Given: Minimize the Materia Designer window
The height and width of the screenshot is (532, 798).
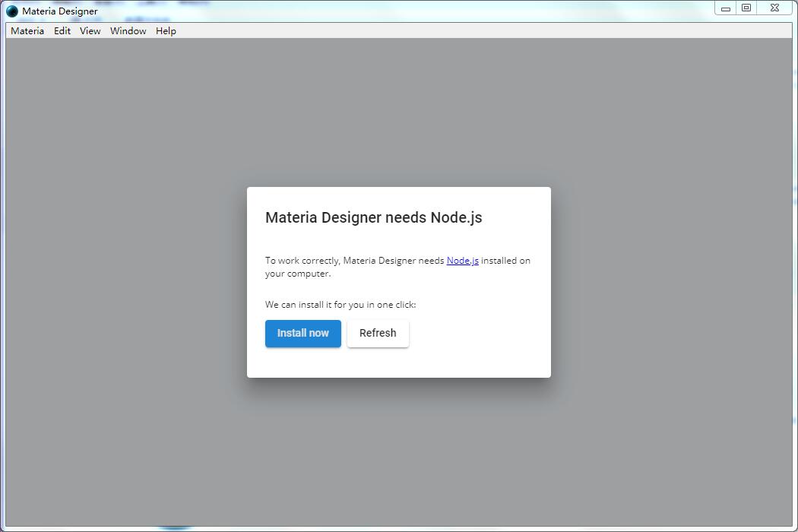Looking at the screenshot, I should coord(726,8).
